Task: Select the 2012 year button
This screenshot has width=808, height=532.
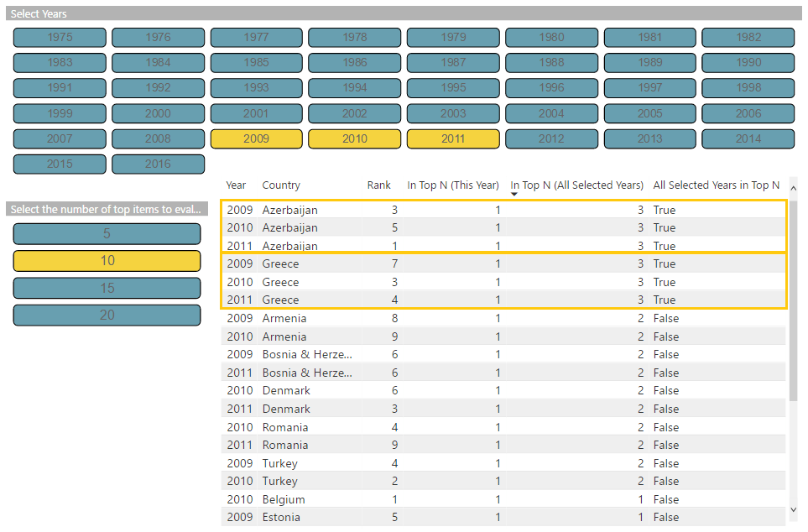Action: pyautogui.click(x=551, y=138)
